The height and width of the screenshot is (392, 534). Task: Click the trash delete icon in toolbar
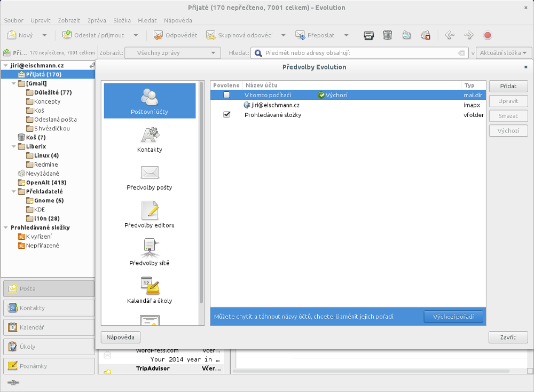(388, 35)
